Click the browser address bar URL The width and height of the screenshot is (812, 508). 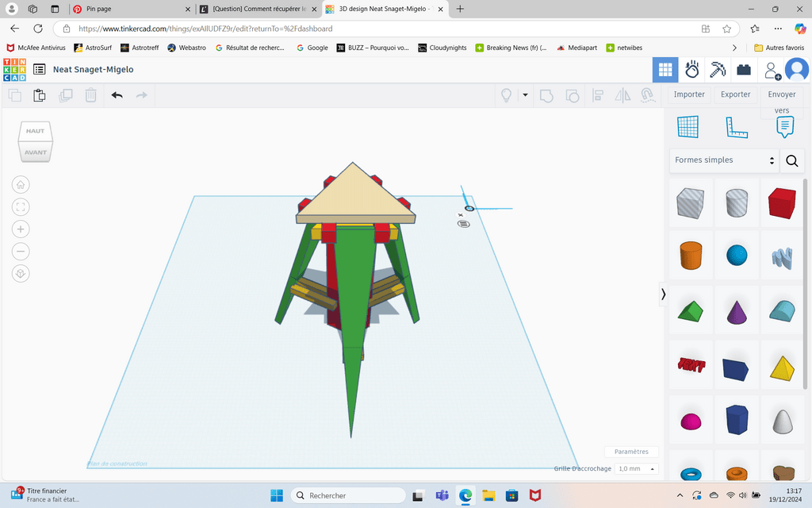pos(205,29)
